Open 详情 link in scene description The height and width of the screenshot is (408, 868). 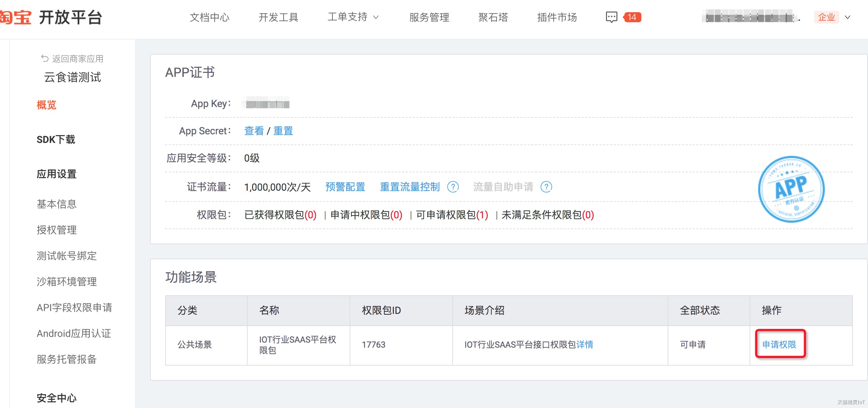pos(585,344)
